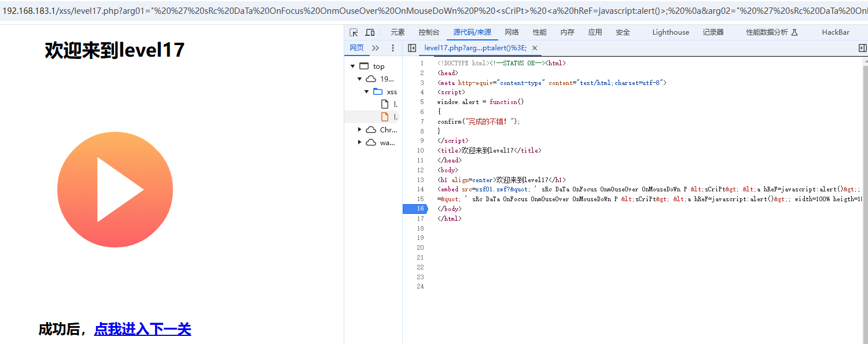Click the top frame window icon

pyautogui.click(x=364, y=66)
